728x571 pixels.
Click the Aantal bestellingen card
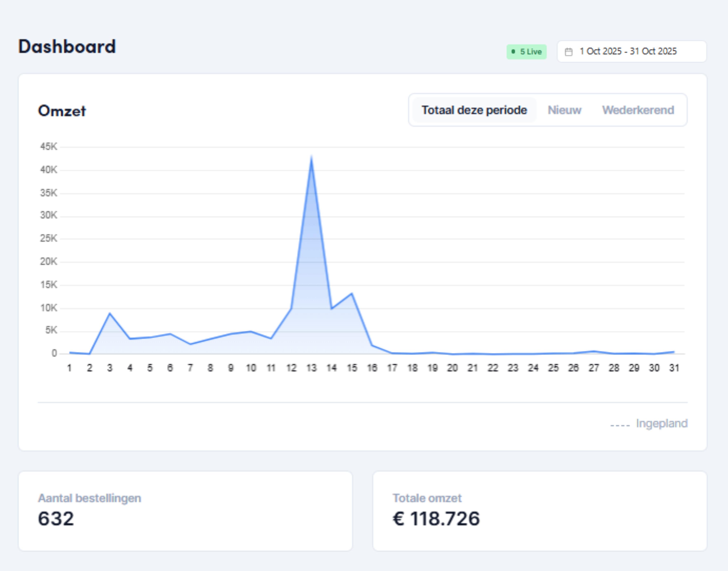click(185, 510)
